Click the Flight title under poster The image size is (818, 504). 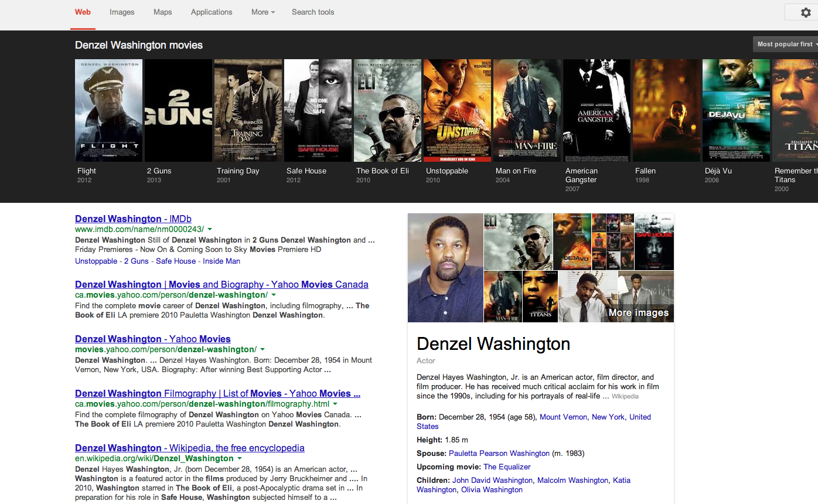click(87, 171)
